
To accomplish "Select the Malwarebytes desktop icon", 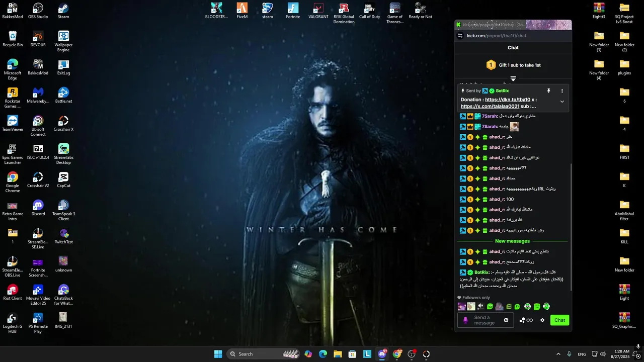I will click(38, 96).
